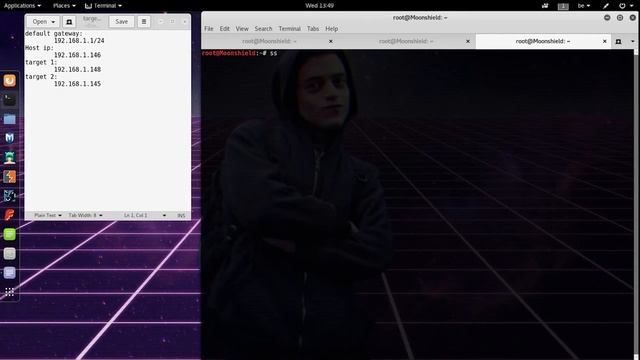The height and width of the screenshot is (360, 640).
Task: Open the 'be' keyboard layout dropdown
Action: click(x=584, y=6)
